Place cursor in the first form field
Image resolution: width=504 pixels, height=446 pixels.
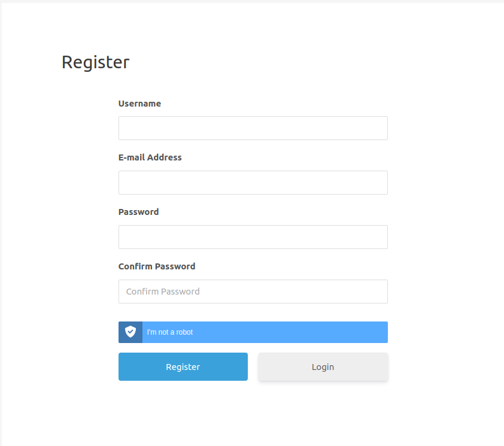tap(253, 128)
